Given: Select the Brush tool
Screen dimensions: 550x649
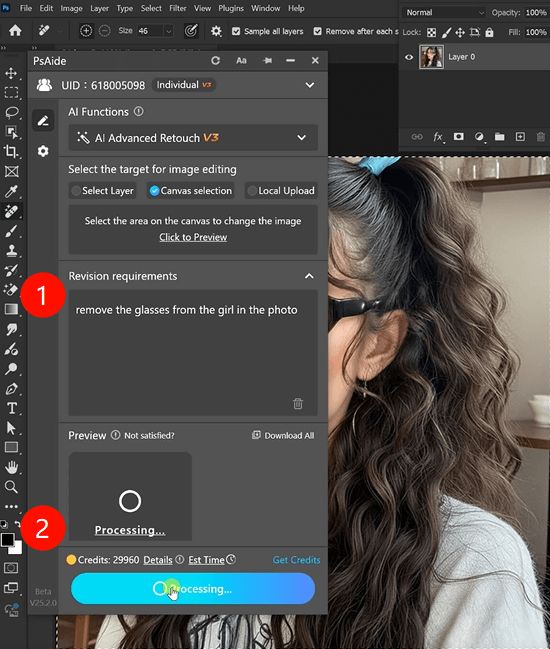Looking at the screenshot, I should pyautogui.click(x=11, y=231).
